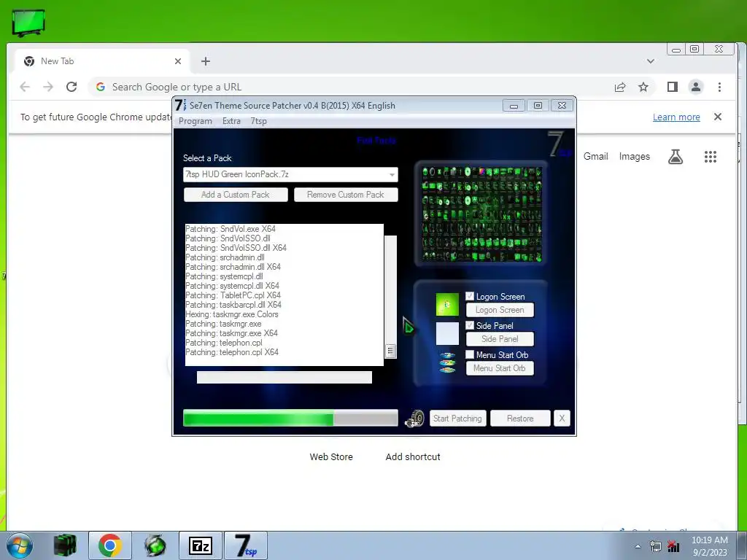
Task: Click the network icon in system tray
Action: (656, 547)
